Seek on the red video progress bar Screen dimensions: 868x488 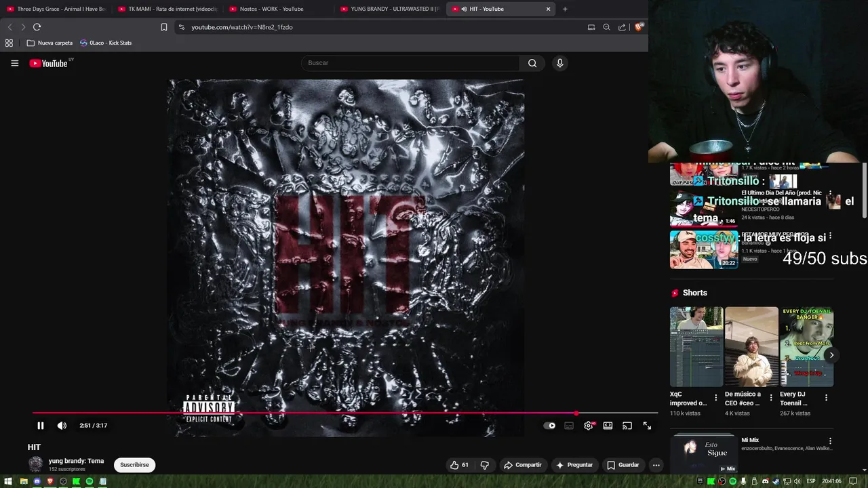(345, 413)
